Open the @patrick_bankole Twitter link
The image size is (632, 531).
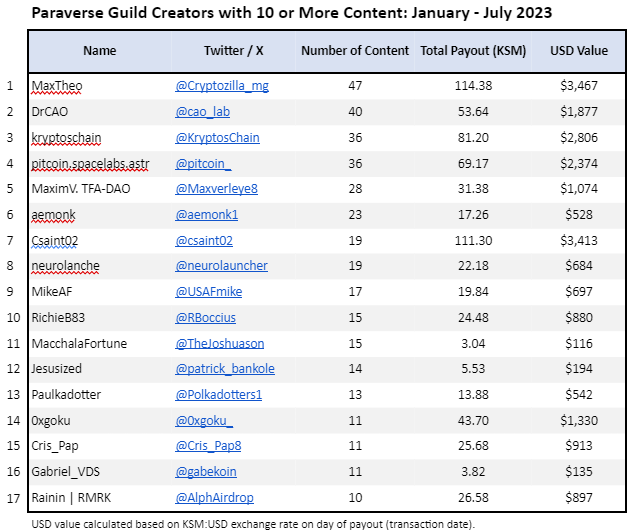coord(225,369)
